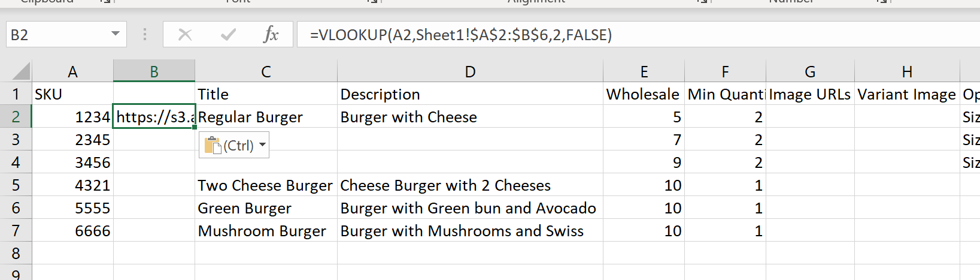Select column A header
Image resolution: width=980 pixels, height=280 pixels.
[72, 72]
